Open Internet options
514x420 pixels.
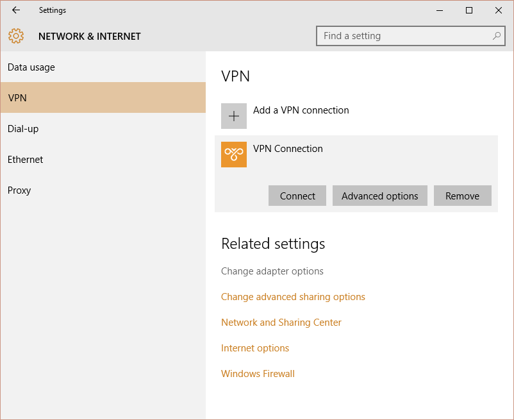254,348
